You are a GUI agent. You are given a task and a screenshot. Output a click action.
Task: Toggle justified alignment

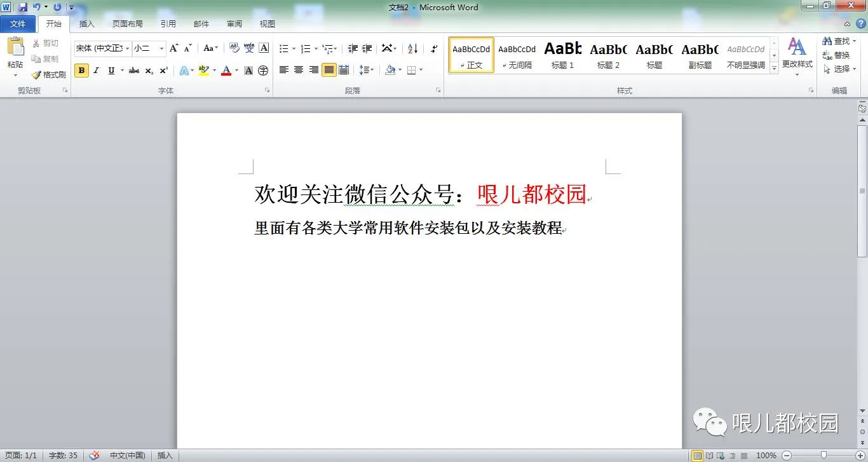pos(329,70)
